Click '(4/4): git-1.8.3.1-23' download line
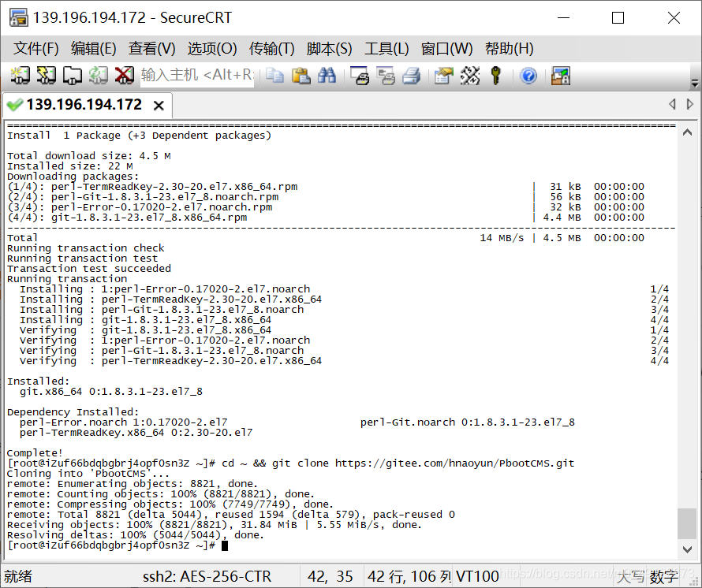The height and width of the screenshot is (588, 702). (x=127, y=218)
